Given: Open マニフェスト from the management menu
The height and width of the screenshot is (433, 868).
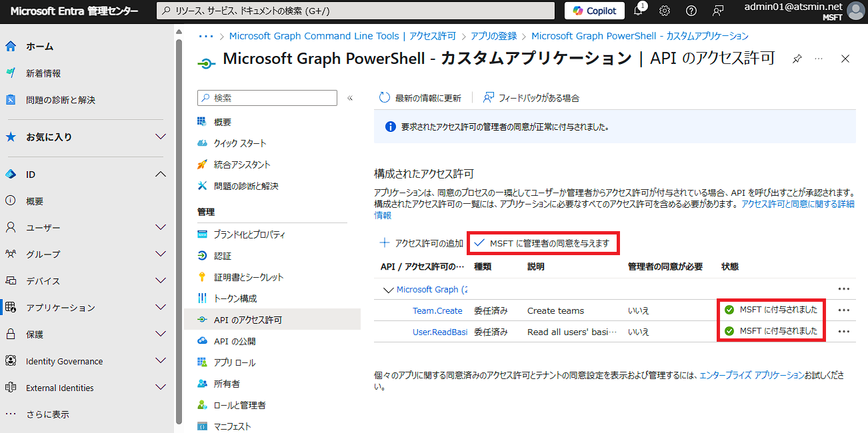Looking at the screenshot, I should click(233, 426).
